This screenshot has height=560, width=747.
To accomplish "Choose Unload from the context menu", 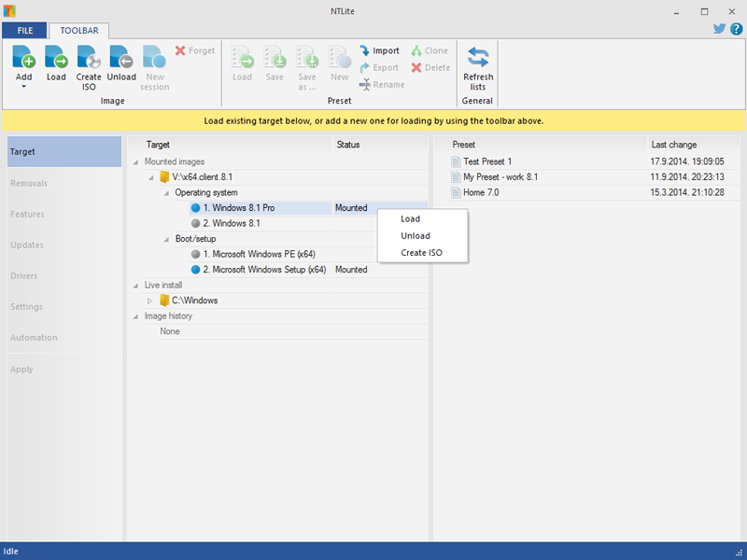I will click(x=416, y=236).
